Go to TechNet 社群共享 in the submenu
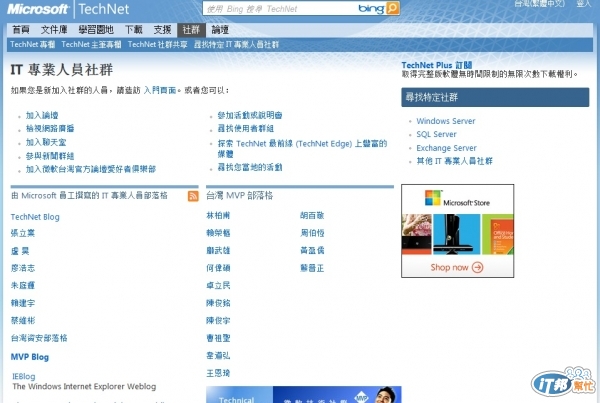 [x=158, y=44]
